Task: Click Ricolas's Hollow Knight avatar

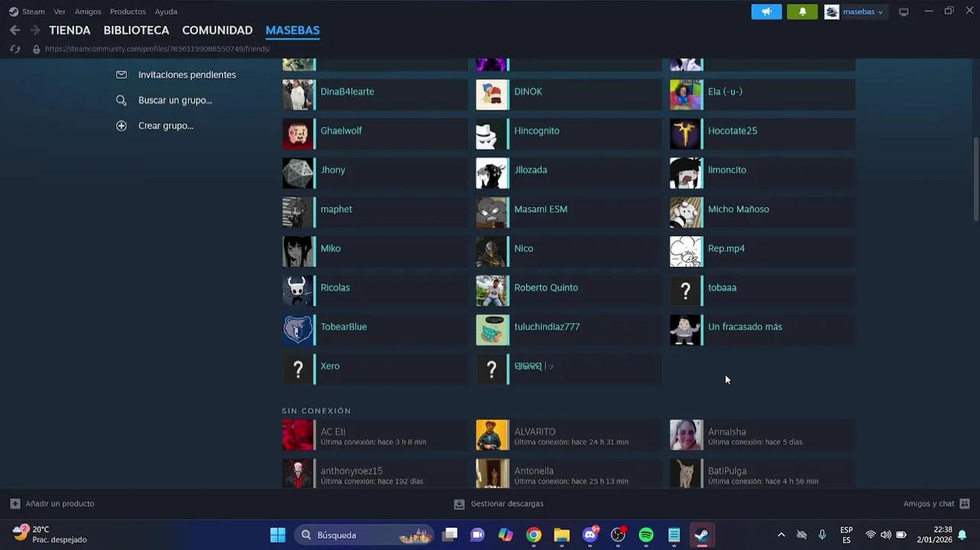Action: [298, 291]
